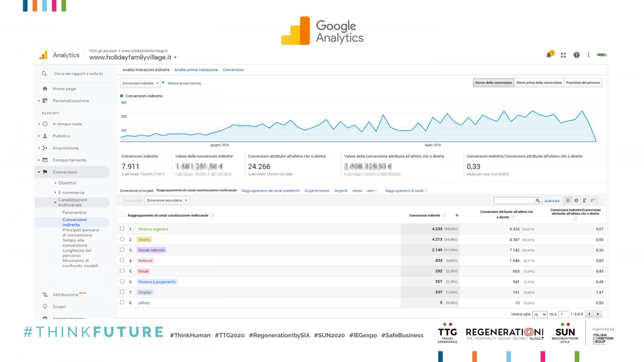Switch to pie chart view icon
The height and width of the screenshot is (362, 644).
(576, 201)
